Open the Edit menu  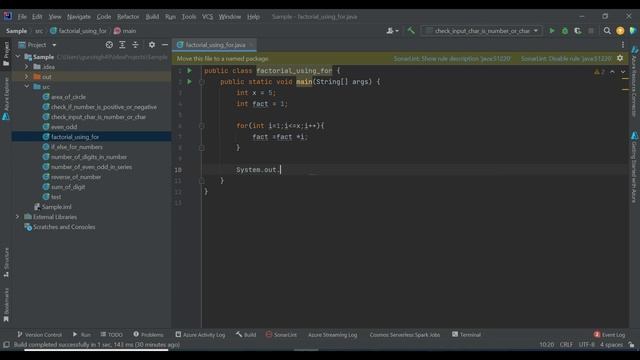(x=37, y=17)
